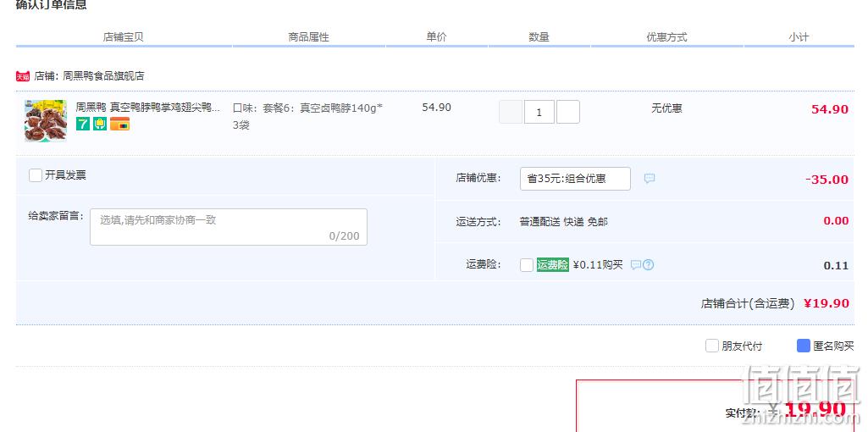Click the red 54.90 subtotal amount
This screenshot has height=432, width=868.
(x=830, y=109)
